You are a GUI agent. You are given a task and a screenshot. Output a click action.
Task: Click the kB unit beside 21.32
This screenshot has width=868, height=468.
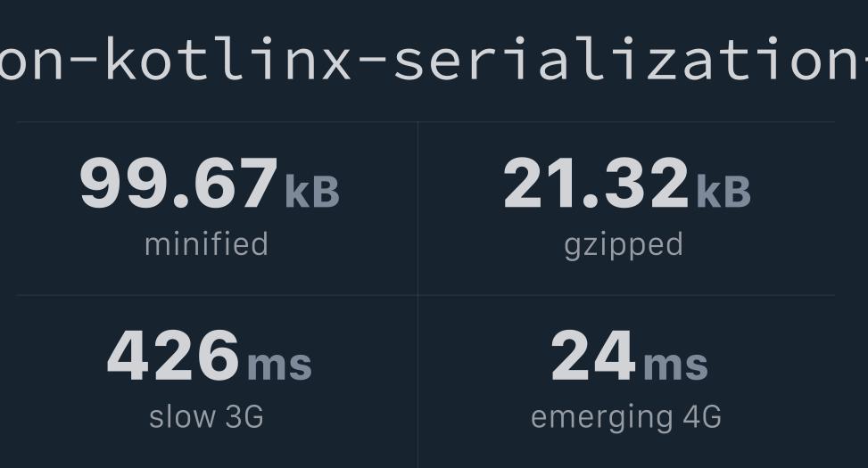click(x=723, y=192)
